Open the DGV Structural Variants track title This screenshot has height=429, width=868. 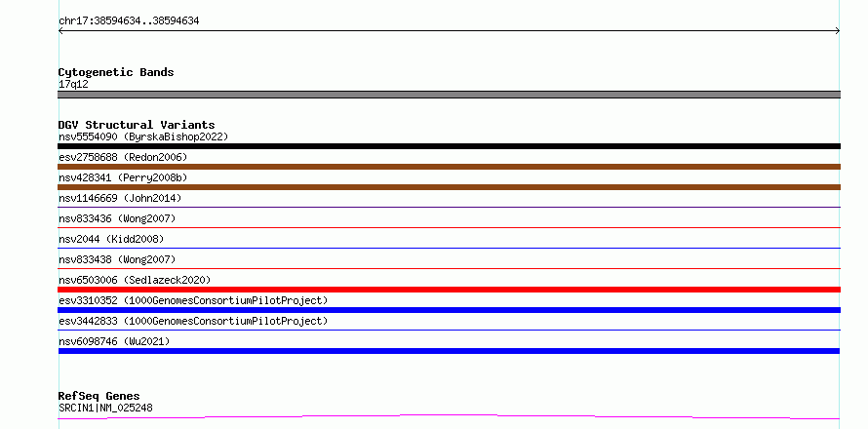click(137, 125)
